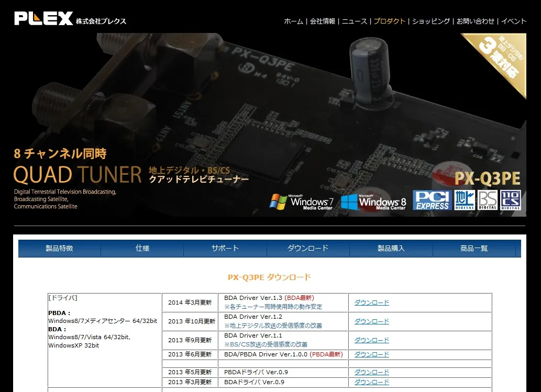541x392 pixels.
Task: Click the ※地上デジタル放送の受信感度の改善 note
Action: [x=273, y=326]
